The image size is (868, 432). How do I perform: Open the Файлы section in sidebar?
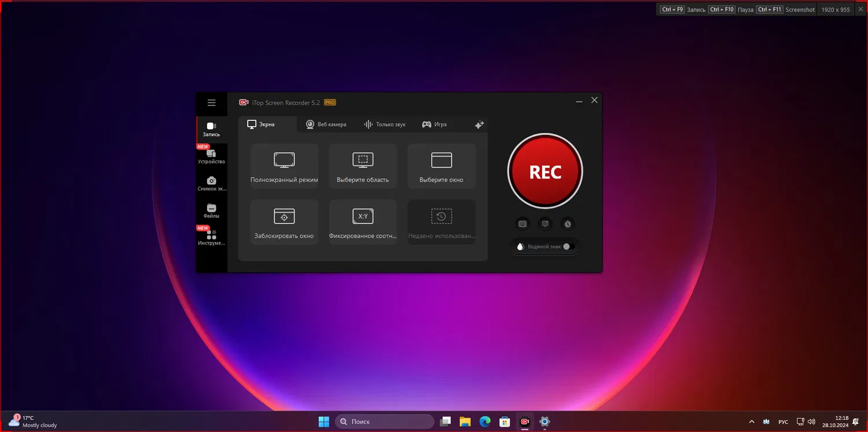[x=211, y=210]
